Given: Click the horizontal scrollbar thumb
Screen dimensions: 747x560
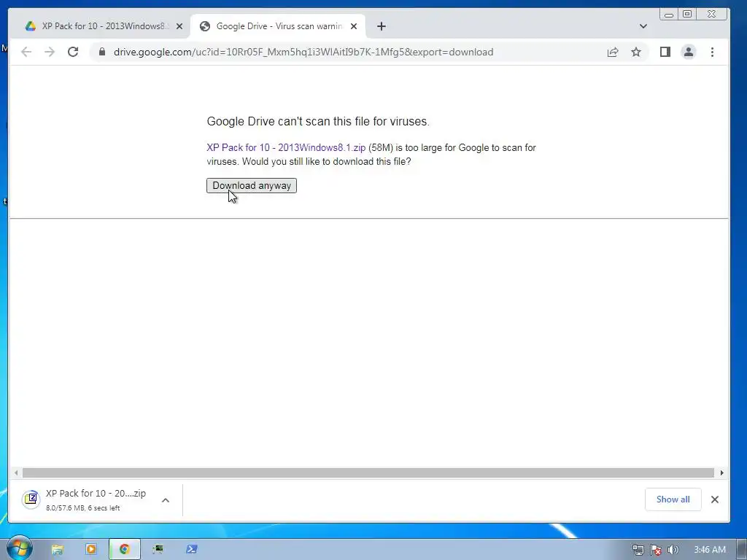Looking at the screenshot, I should pyautogui.click(x=368, y=472).
